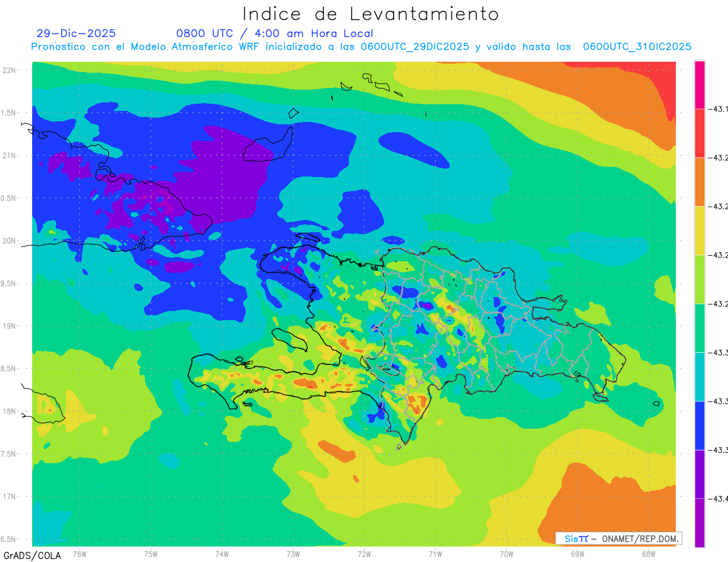
Task: Pick the yellow-green segment of the color scale
Action: click(699, 279)
